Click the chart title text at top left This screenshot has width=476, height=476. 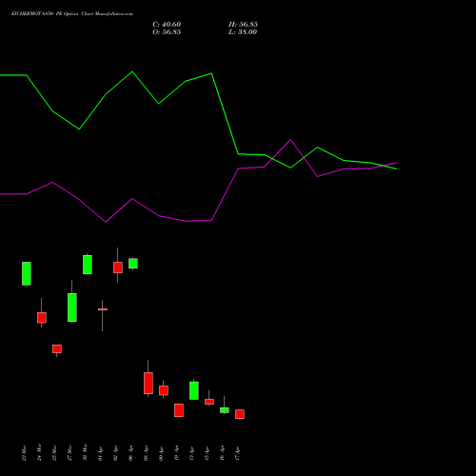pyautogui.click(x=72, y=13)
